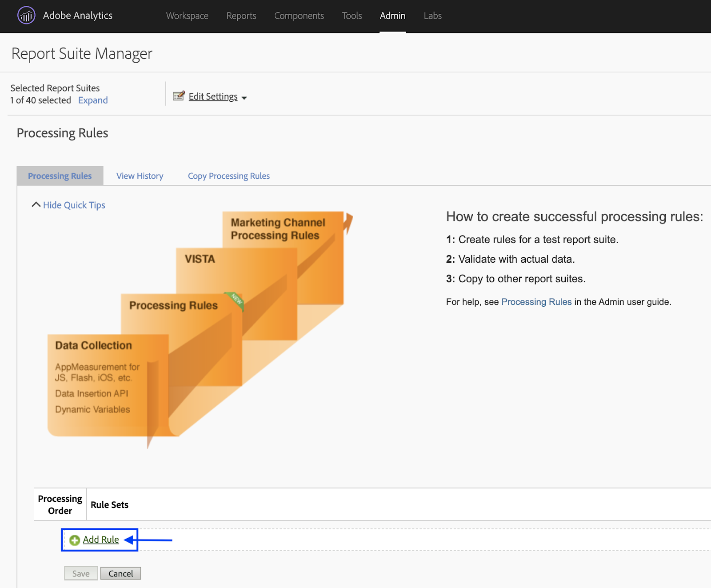Open the Labs menu
711x588 pixels.
(432, 16)
